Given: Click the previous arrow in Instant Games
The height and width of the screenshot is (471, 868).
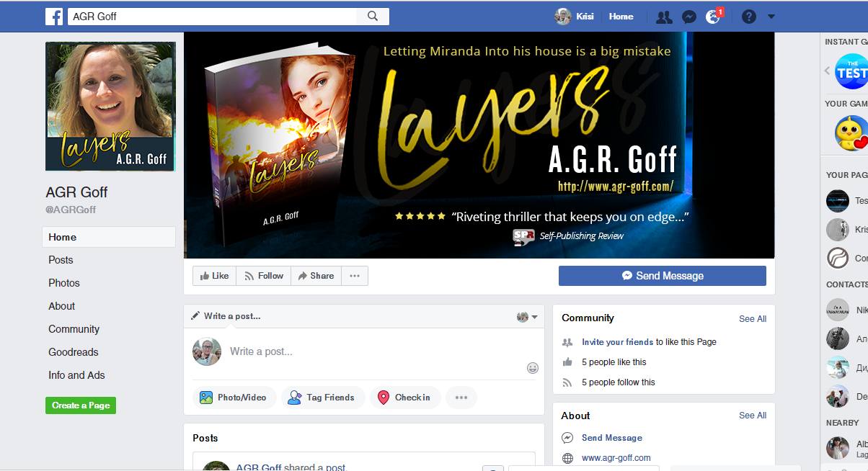Looking at the screenshot, I should (827, 71).
